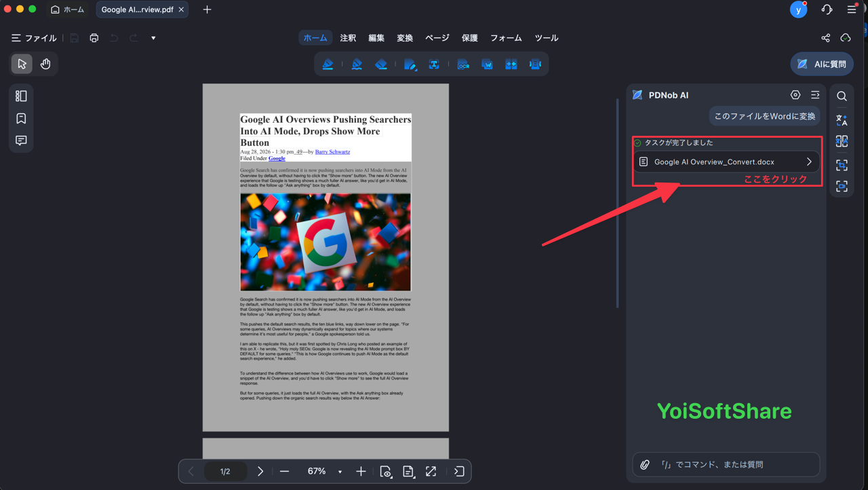Choose the squiggly underline highlight tool
This screenshot has height=490, width=868.
coord(357,64)
